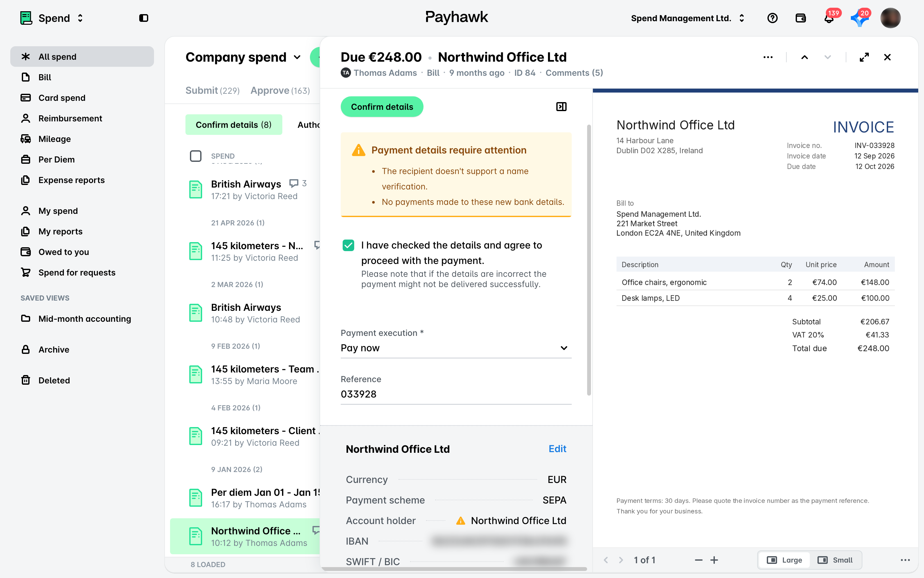Click the Reference field 033928
Screen dimensions: 924x578
(x=456, y=394)
